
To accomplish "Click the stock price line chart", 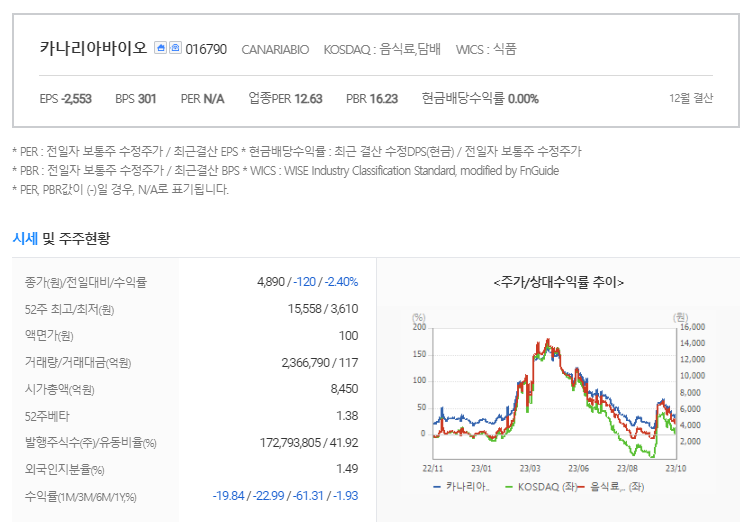I will pos(554,393).
